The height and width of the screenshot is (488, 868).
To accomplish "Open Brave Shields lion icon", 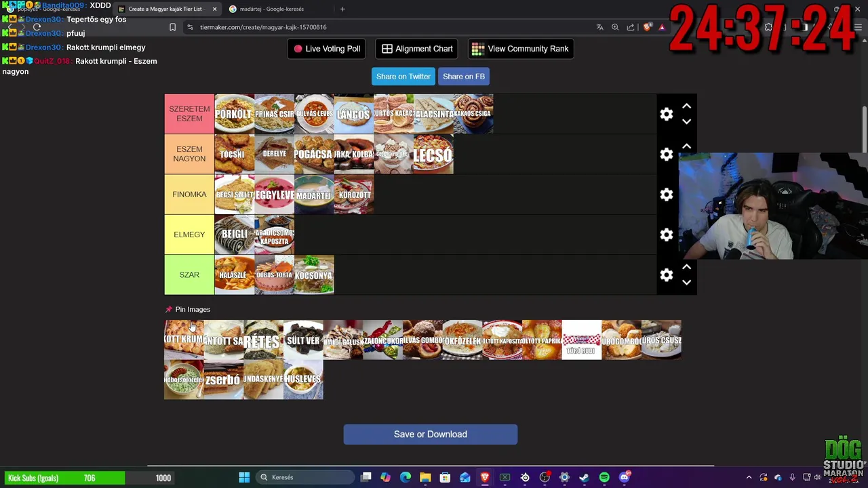I will [x=647, y=27].
